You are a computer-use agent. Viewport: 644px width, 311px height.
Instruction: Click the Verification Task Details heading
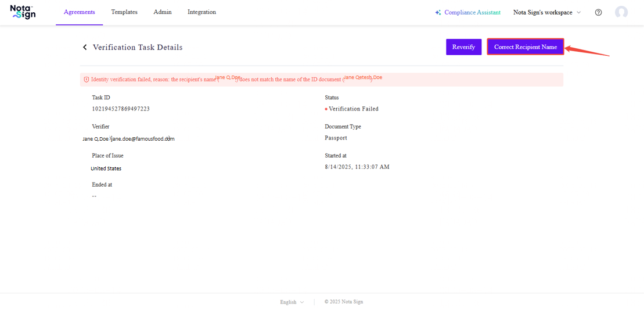point(138,48)
